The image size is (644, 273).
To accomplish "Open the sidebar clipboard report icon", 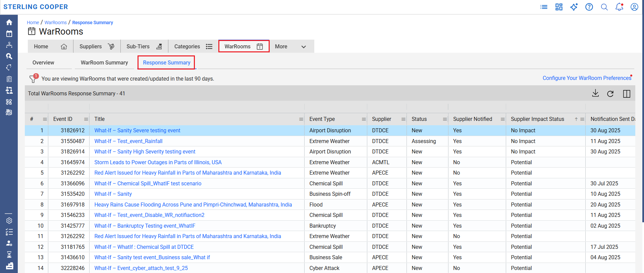I will pyautogui.click(x=9, y=79).
